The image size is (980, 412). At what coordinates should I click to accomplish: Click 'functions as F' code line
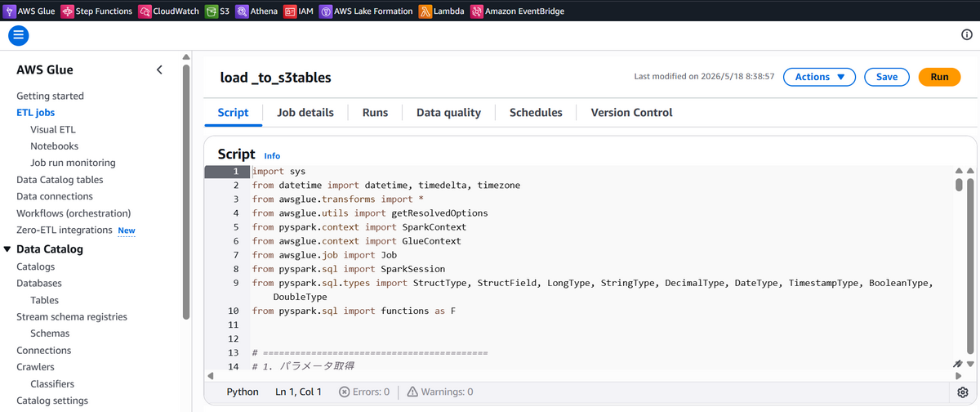point(354,311)
